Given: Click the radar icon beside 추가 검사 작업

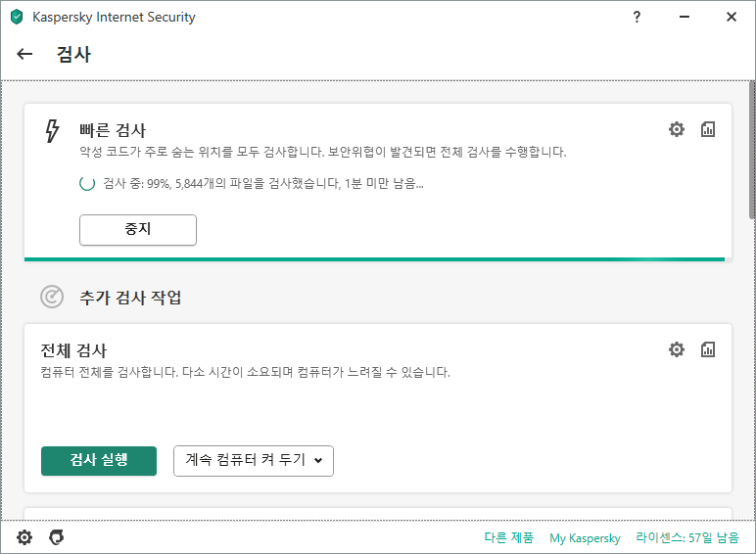Looking at the screenshot, I should pyautogui.click(x=52, y=297).
